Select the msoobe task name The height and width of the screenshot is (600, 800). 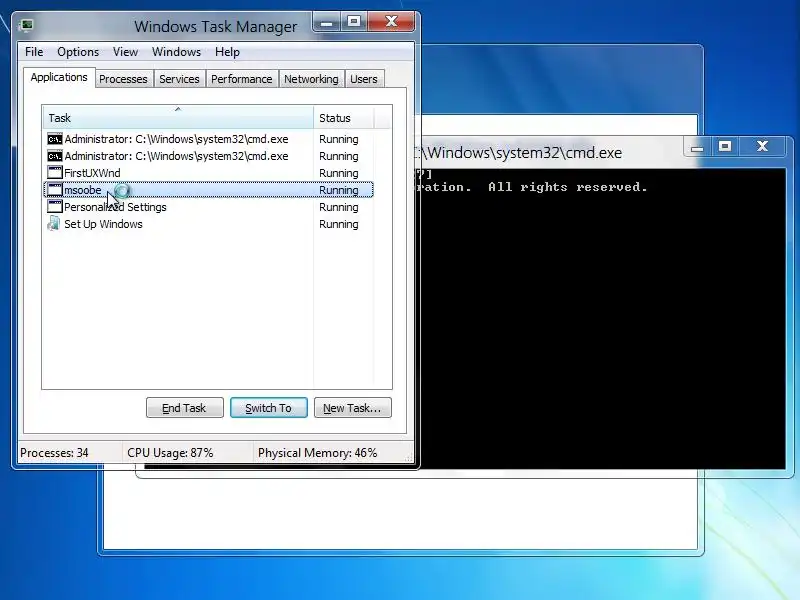[x=83, y=190]
